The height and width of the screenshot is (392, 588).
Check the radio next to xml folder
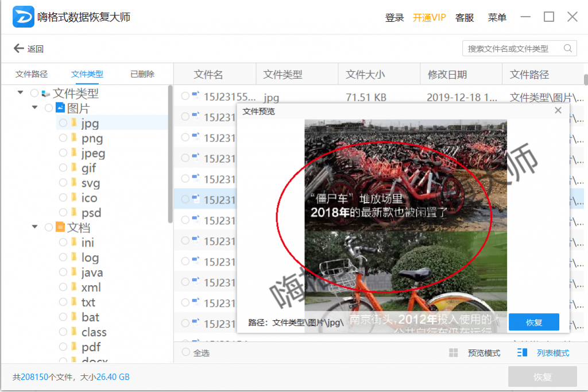click(x=63, y=287)
